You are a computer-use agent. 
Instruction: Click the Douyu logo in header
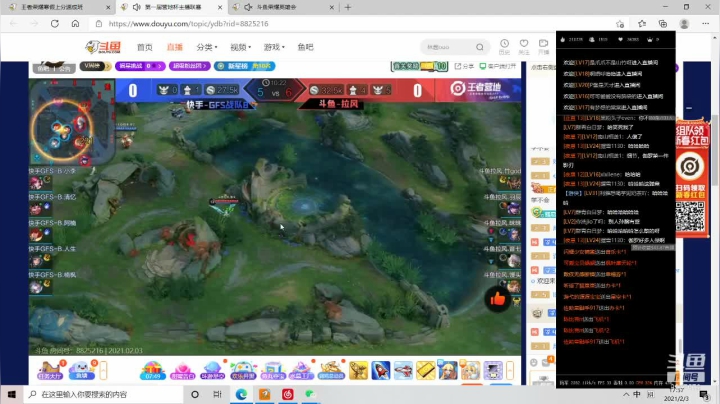tap(103, 47)
